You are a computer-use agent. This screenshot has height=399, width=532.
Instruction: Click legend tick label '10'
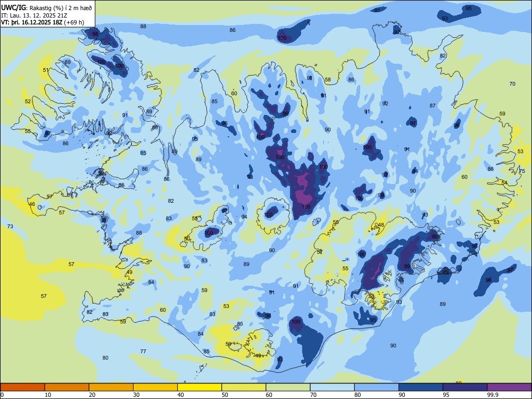click(x=48, y=395)
